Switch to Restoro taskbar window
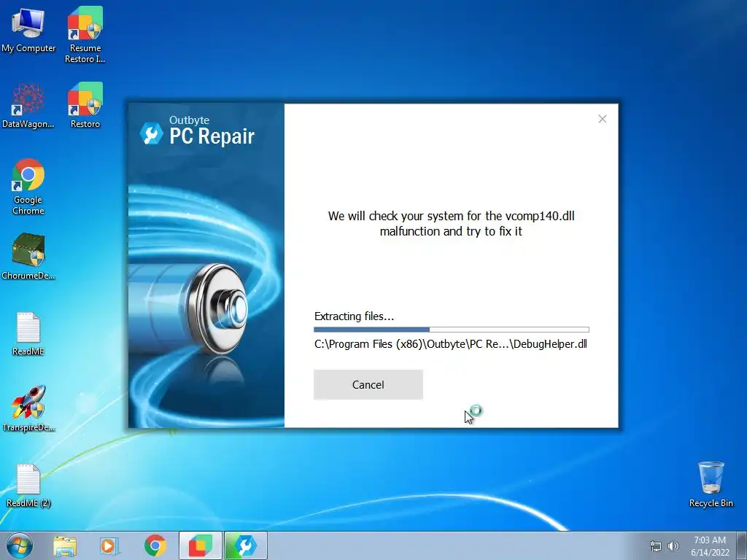The image size is (747, 560). pyautogui.click(x=200, y=546)
